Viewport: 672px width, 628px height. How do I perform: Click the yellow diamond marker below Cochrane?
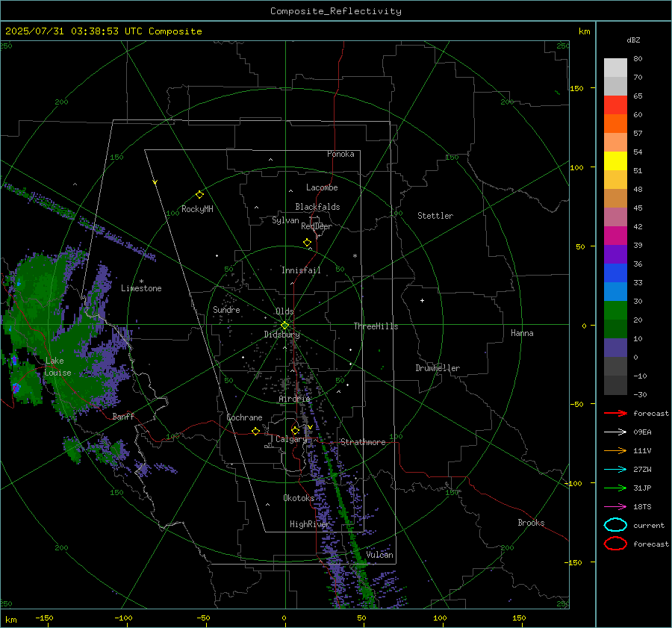[255, 432]
